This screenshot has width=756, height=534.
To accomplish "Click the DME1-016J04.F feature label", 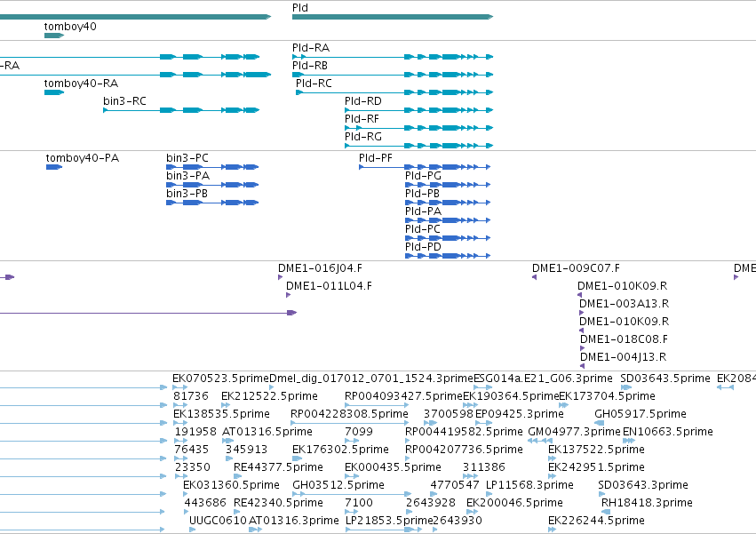I will (320, 268).
